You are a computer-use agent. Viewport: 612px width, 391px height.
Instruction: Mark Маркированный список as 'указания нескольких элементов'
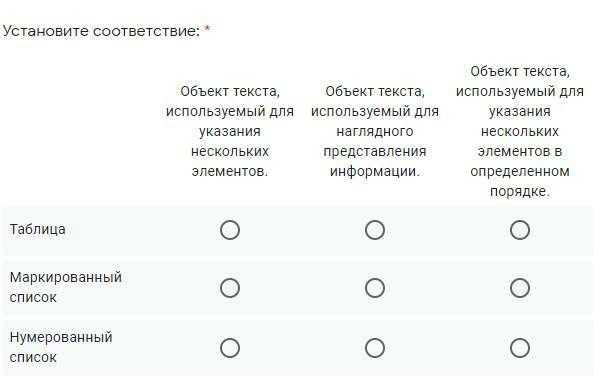230,288
